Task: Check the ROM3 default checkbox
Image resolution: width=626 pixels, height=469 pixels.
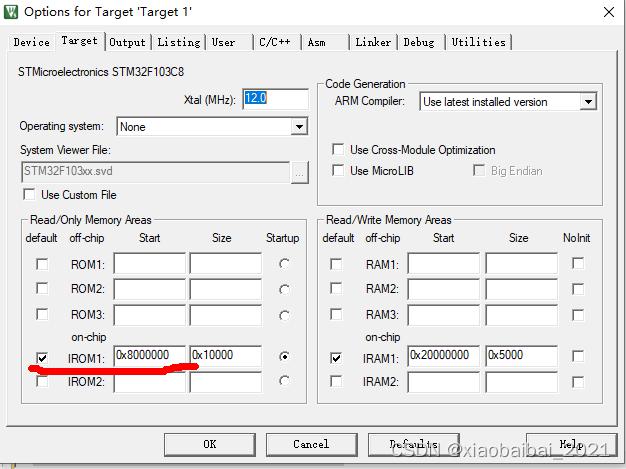Action: 42,314
